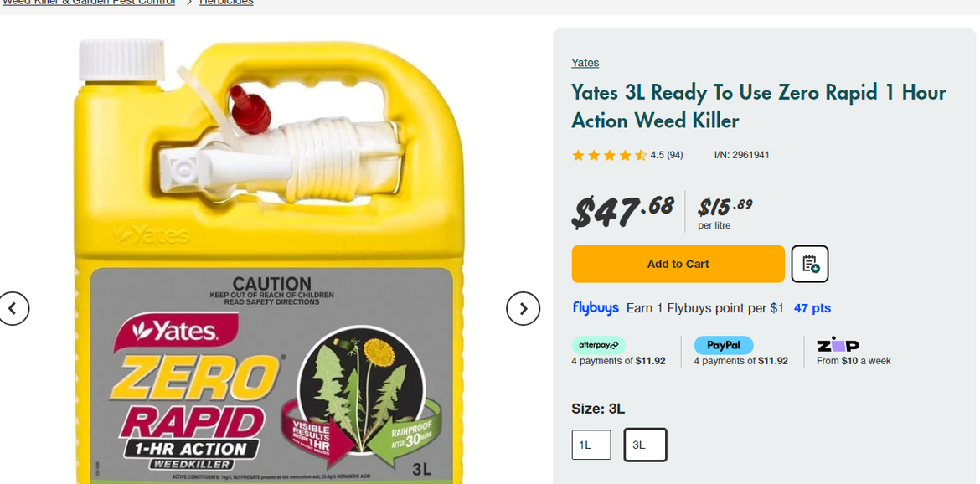
Task: Open the 4.5 (94) reviews count
Action: click(667, 155)
